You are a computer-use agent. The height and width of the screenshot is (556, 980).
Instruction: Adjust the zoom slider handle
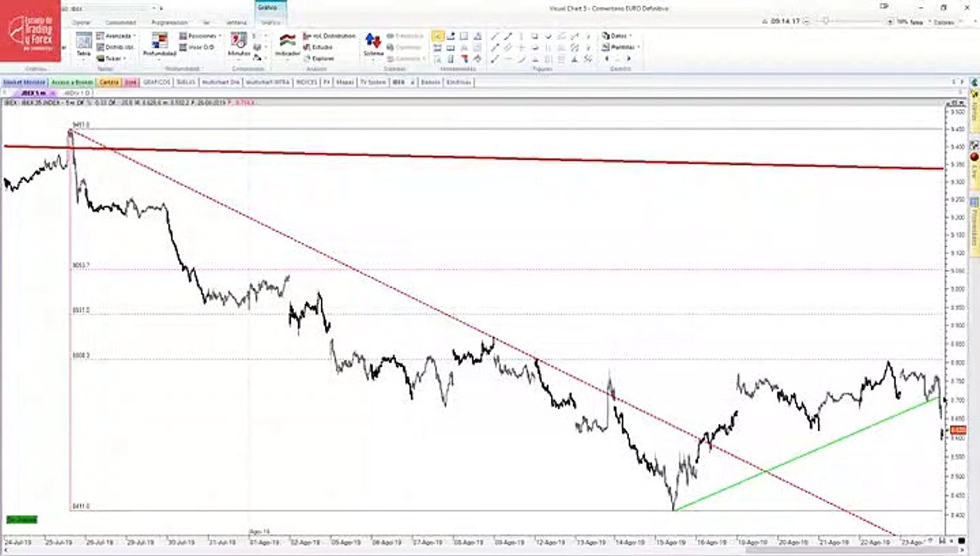click(x=826, y=22)
